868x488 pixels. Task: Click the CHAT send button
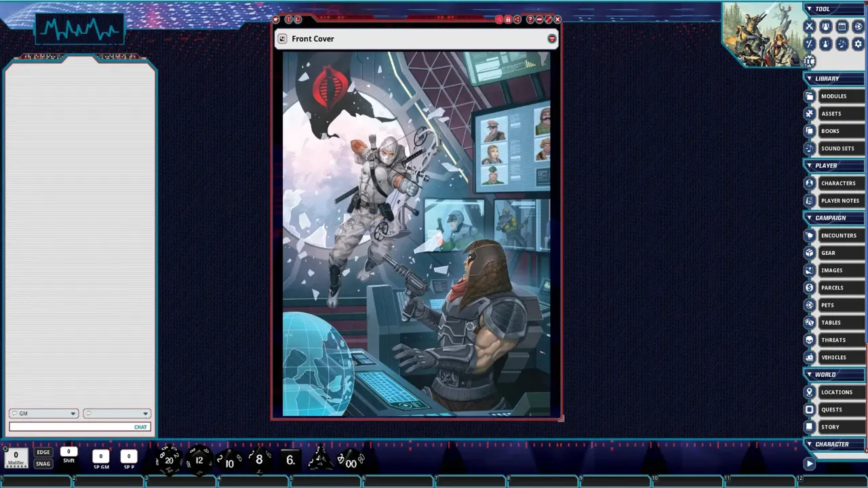pos(140,427)
